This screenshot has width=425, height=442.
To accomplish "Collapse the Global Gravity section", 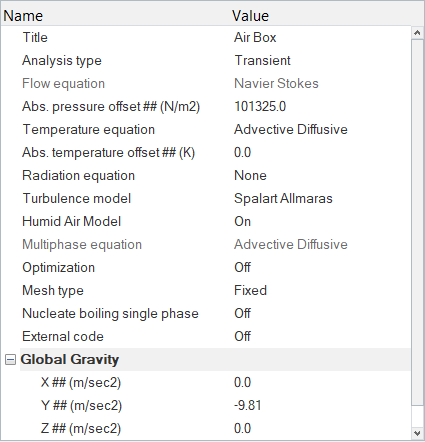I will pos(10,360).
